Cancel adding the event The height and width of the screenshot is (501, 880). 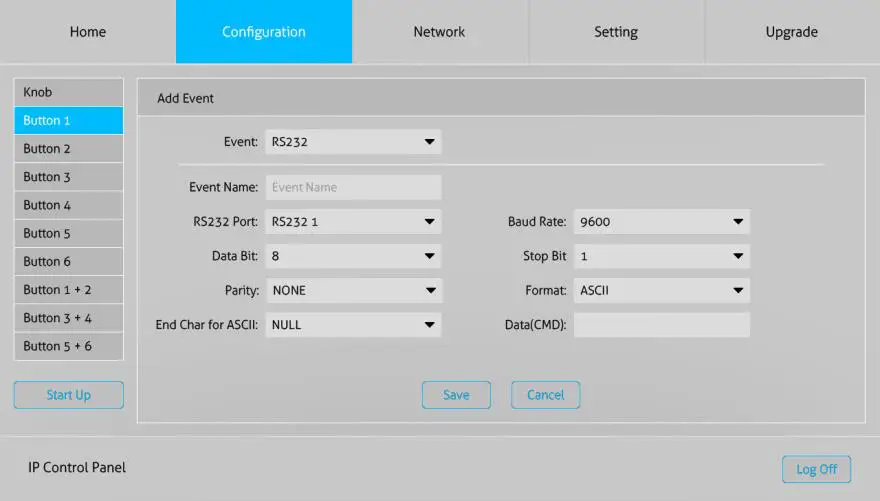(x=546, y=395)
